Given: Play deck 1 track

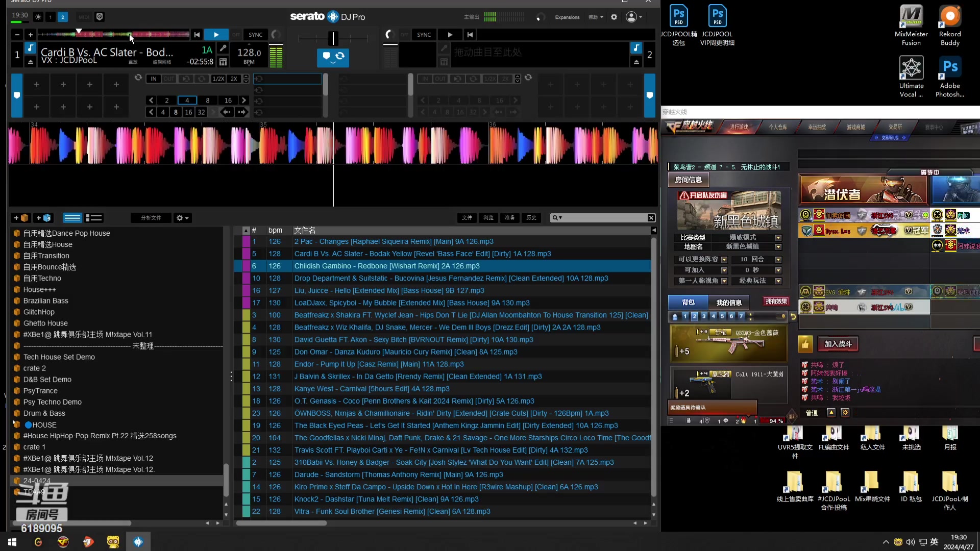Looking at the screenshot, I should [216, 35].
